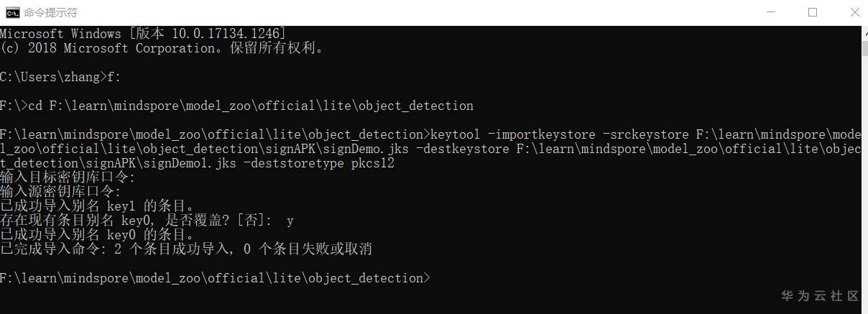
Task: Click the 命令提示符 window title text
Action: (x=51, y=13)
